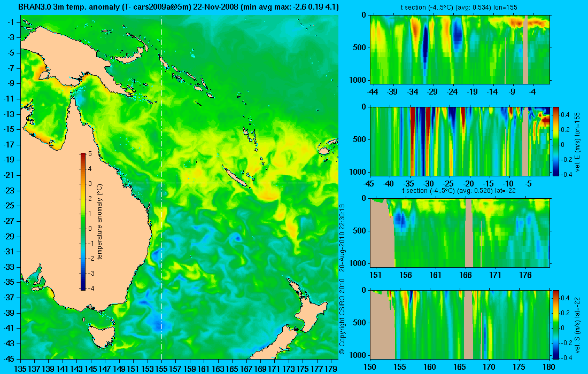The image size is (588, 374).
Task: Click the "t section" title ending lat=-22
Action: [x=459, y=190]
